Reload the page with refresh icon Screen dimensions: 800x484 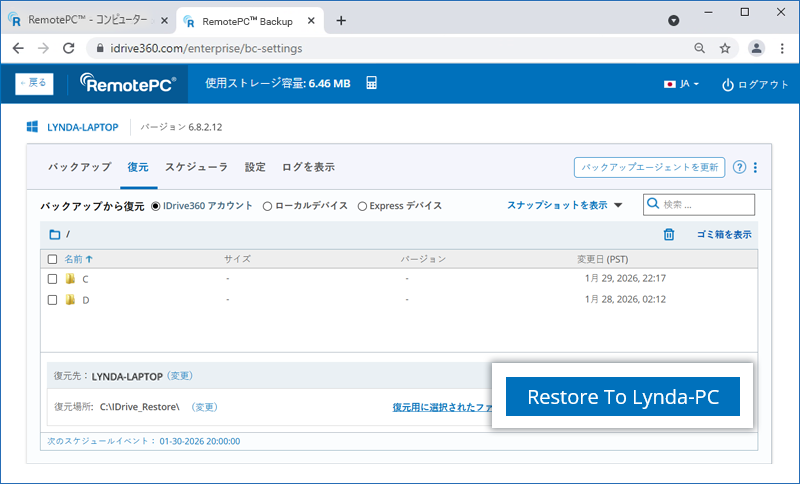pos(68,48)
